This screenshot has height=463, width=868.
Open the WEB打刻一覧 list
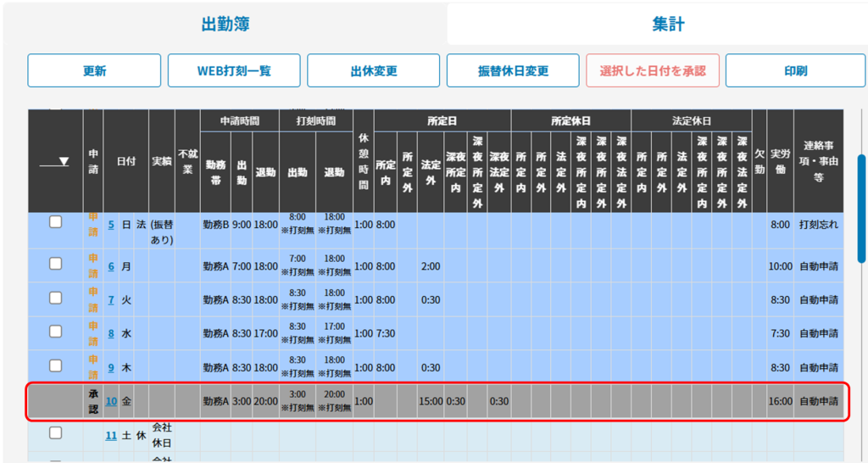click(x=233, y=70)
